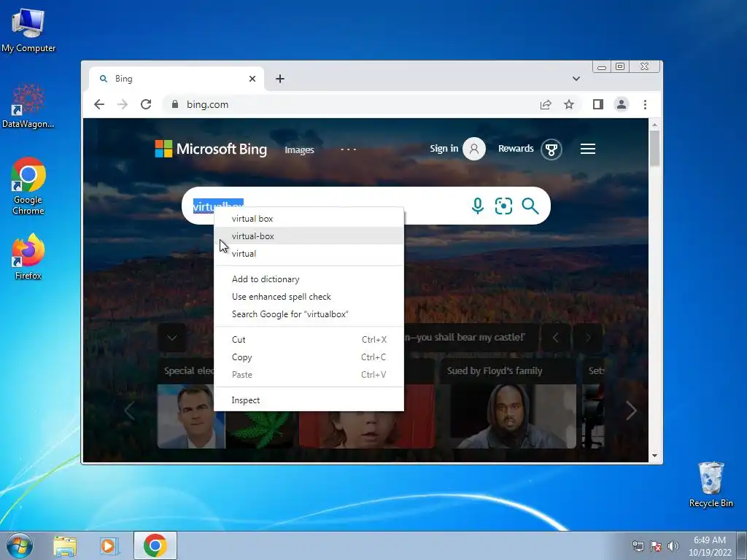Click the volume tray icon
Image resolution: width=747 pixels, height=560 pixels.
(x=673, y=546)
